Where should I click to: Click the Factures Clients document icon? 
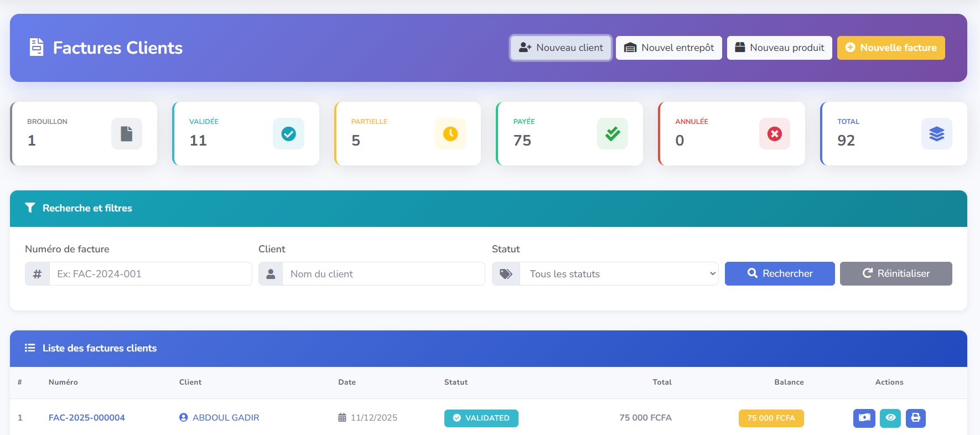tap(37, 48)
